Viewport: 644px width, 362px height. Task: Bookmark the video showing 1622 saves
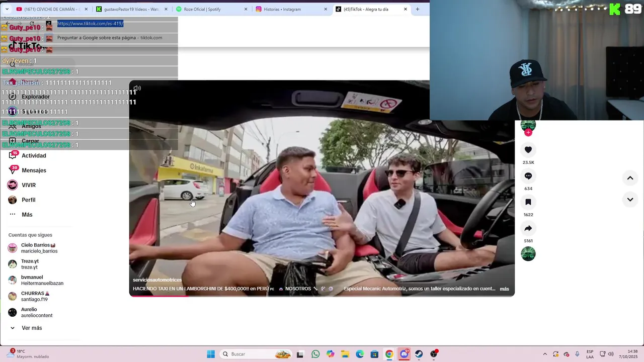(x=528, y=202)
